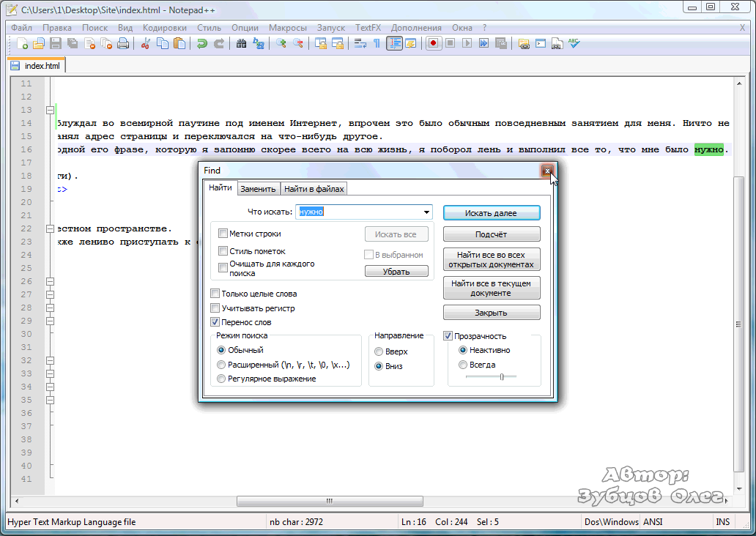Collapse the fold marker at line 13
This screenshot has height=536, width=756.
pyautogui.click(x=50, y=110)
